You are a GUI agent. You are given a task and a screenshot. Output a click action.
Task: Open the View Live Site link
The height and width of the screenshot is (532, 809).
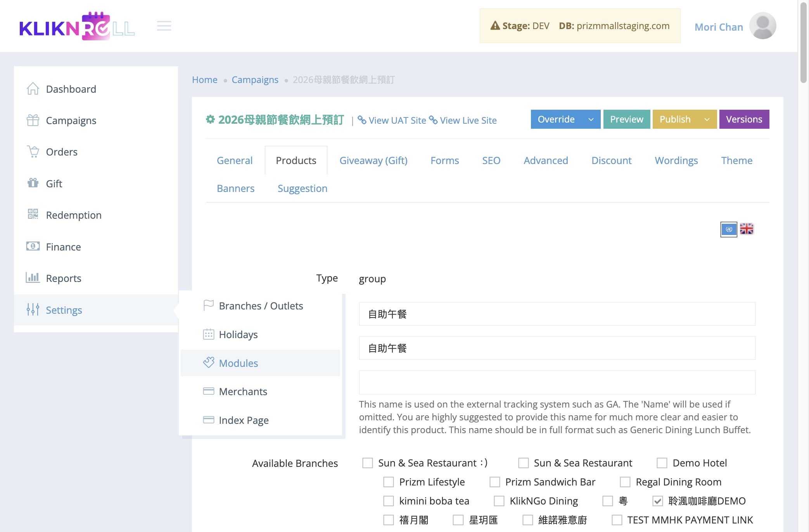click(x=463, y=120)
